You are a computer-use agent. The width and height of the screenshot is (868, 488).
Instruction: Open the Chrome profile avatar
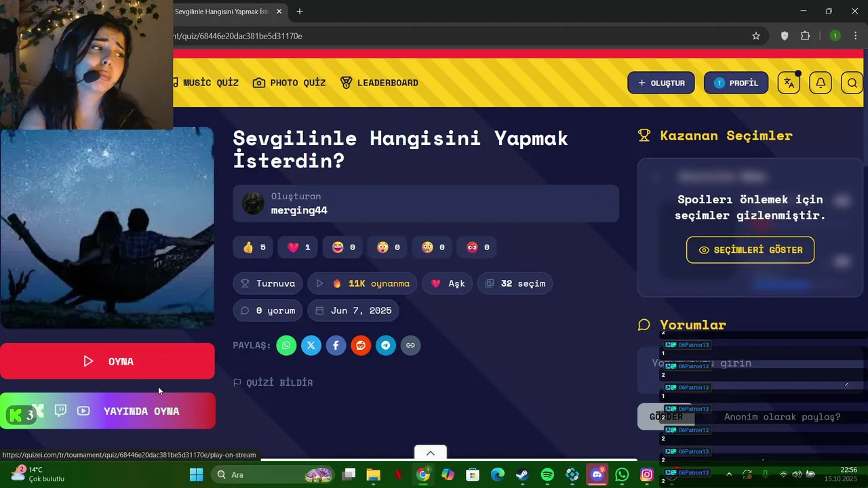[x=835, y=36]
